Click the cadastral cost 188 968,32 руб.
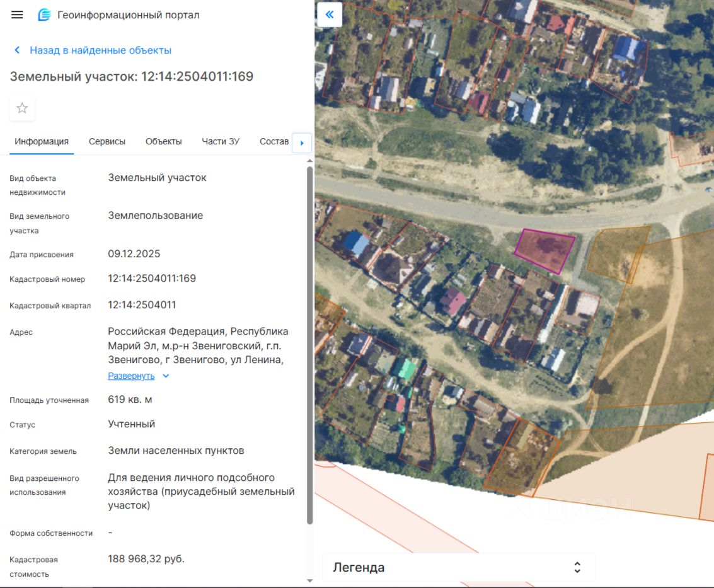The image size is (714, 588). pyautogui.click(x=146, y=559)
